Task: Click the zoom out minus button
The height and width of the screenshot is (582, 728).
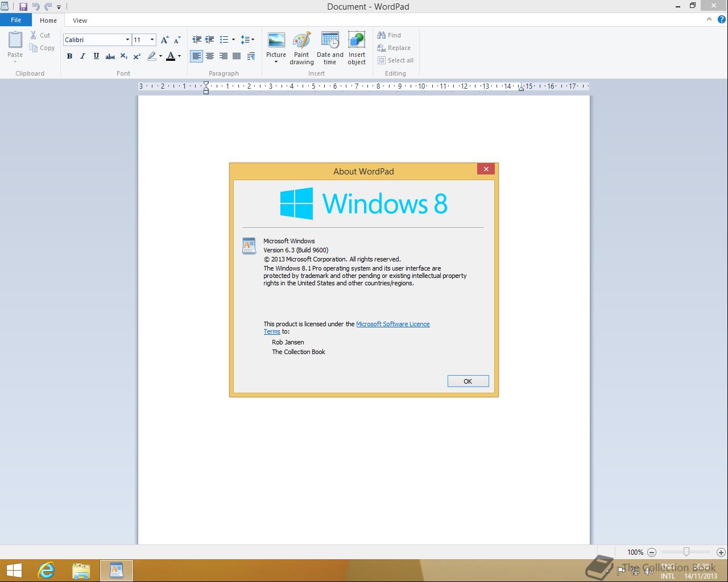Action: coord(652,552)
